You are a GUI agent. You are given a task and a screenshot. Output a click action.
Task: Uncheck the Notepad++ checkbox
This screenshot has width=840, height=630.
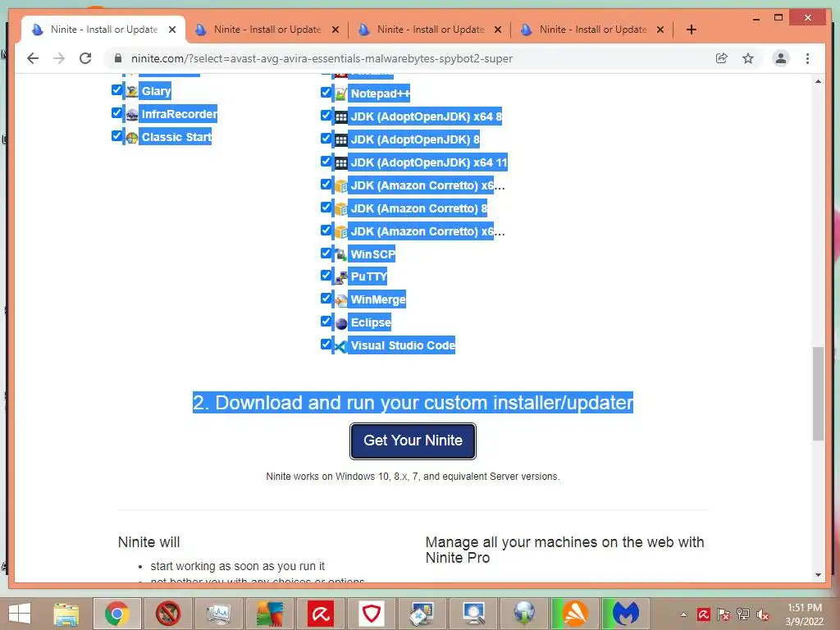pyautogui.click(x=326, y=92)
